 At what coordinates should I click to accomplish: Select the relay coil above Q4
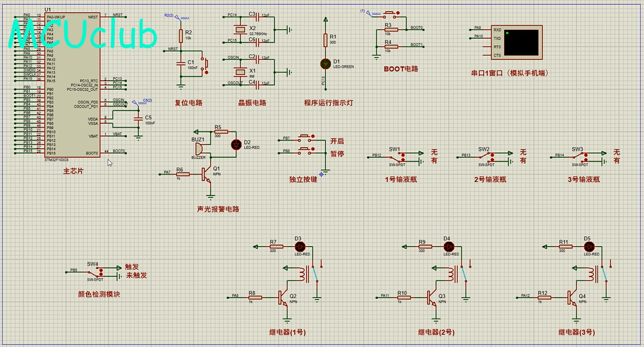(x=592, y=274)
